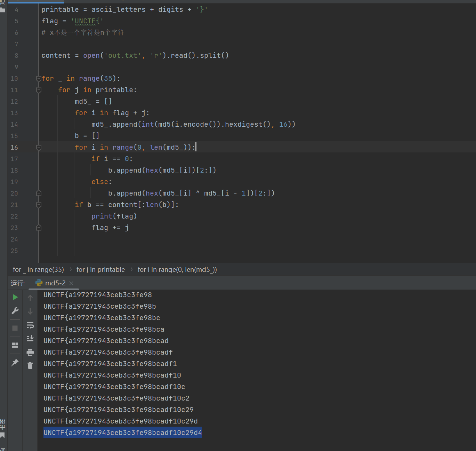The image size is (476, 451).
Task: Click the down arrow in the run console toolbar
Action: (30, 311)
